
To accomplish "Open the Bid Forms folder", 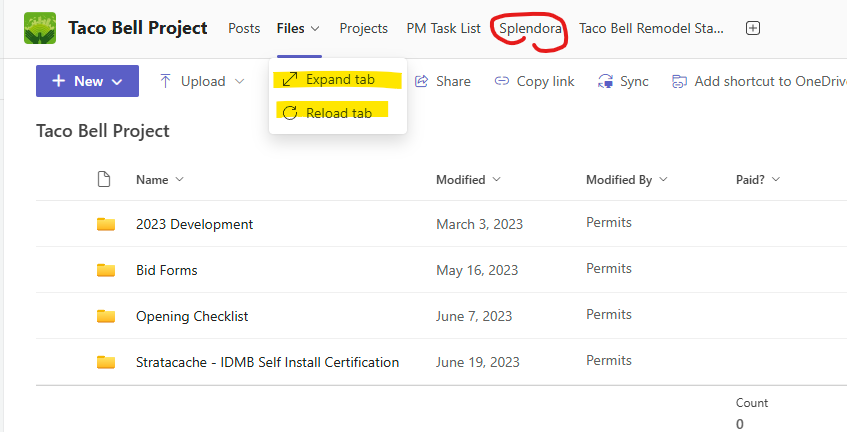I will coord(166,270).
